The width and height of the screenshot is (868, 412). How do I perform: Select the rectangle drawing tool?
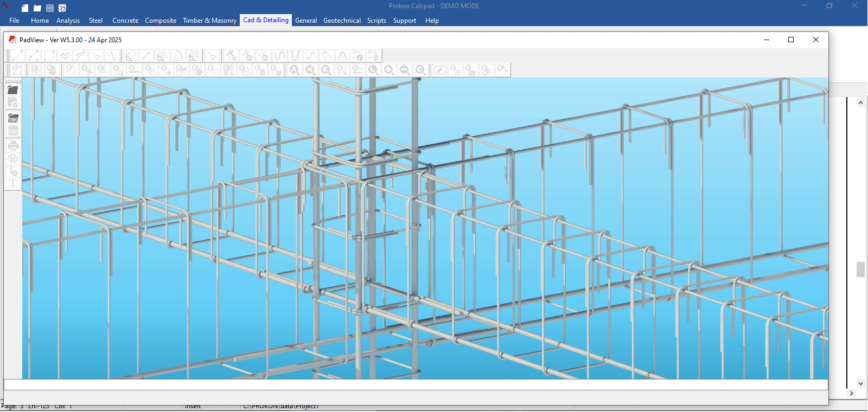(x=49, y=56)
